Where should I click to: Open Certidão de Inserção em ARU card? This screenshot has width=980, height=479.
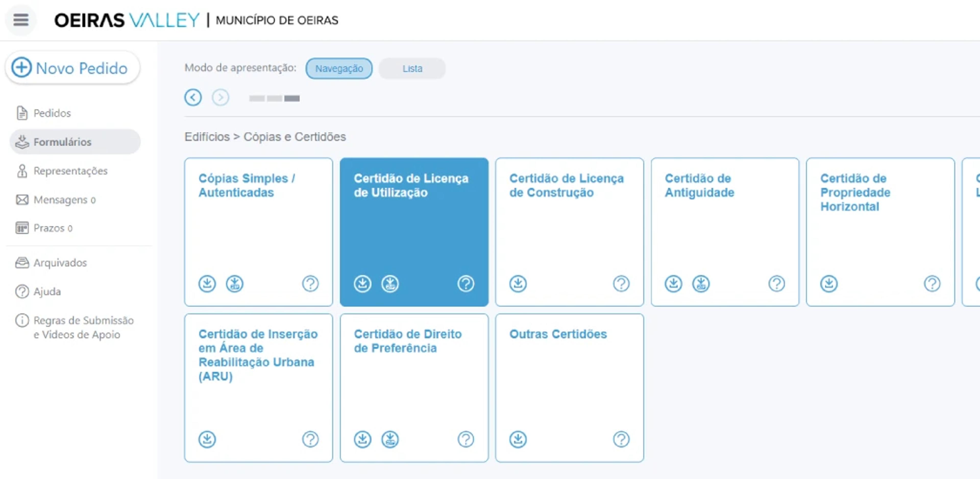click(259, 388)
